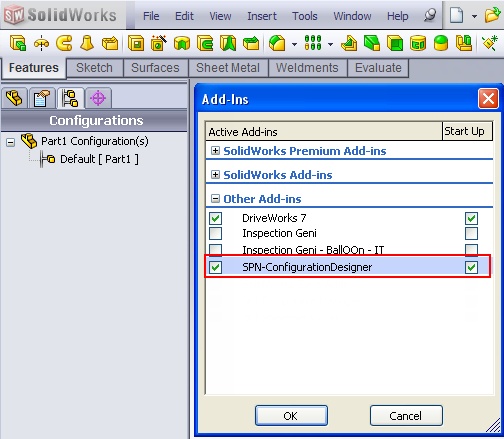This screenshot has width=504, height=439.
Task: Click the Mirror tool icon
Action: tap(464, 43)
